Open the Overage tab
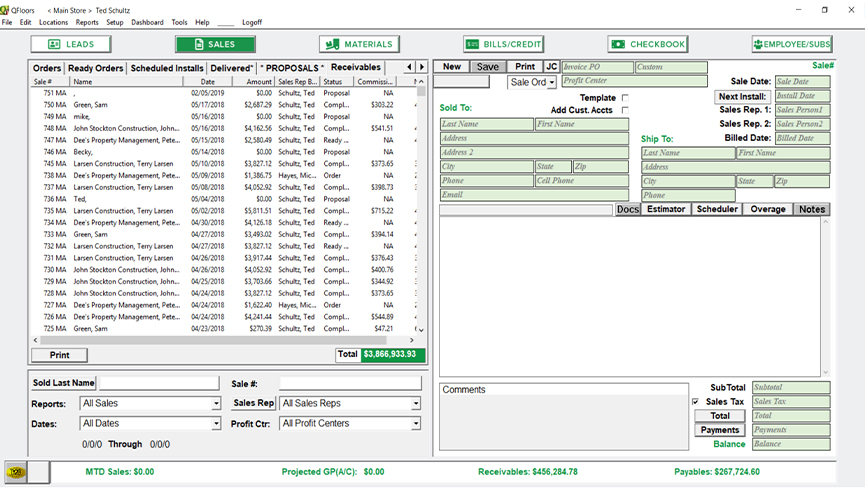 click(x=768, y=210)
